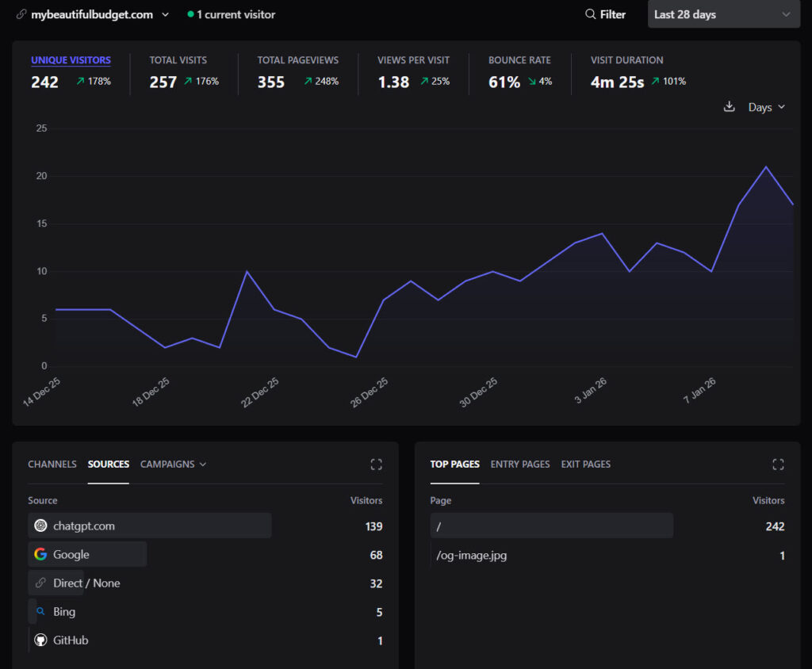This screenshot has height=669, width=812.
Task: Expand the Top Pages panel to fullscreen
Action: pos(778,464)
